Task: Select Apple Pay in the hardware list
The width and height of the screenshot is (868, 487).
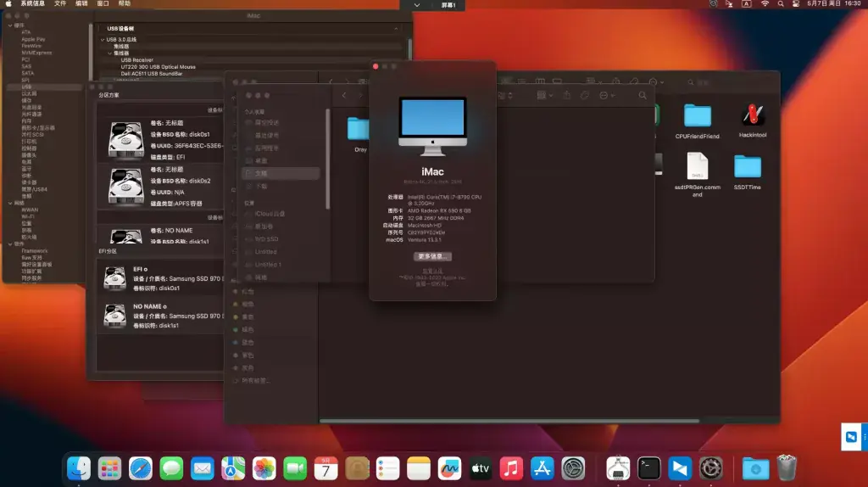Action: (x=33, y=39)
